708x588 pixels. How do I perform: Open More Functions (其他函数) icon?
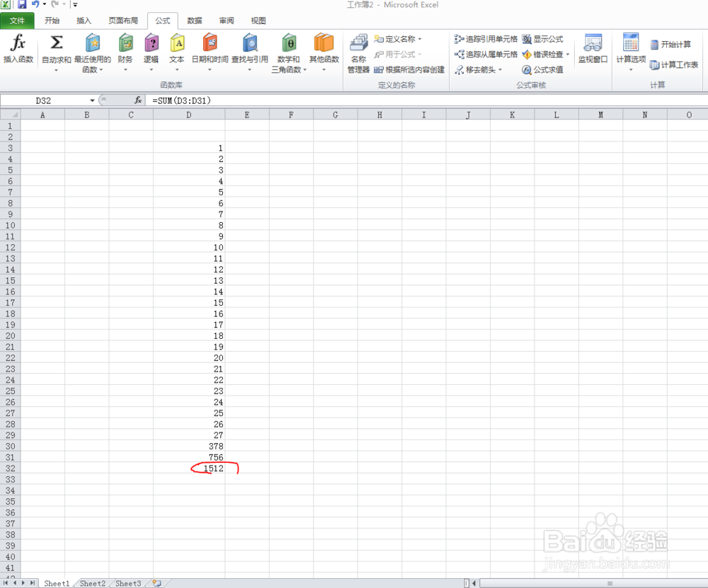tap(324, 43)
